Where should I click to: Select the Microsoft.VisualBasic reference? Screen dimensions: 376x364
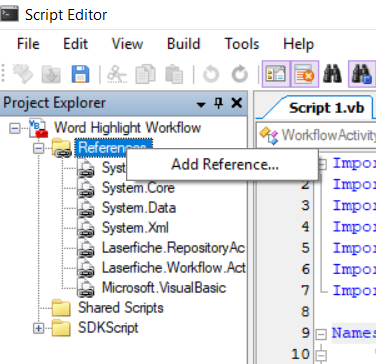click(x=164, y=288)
